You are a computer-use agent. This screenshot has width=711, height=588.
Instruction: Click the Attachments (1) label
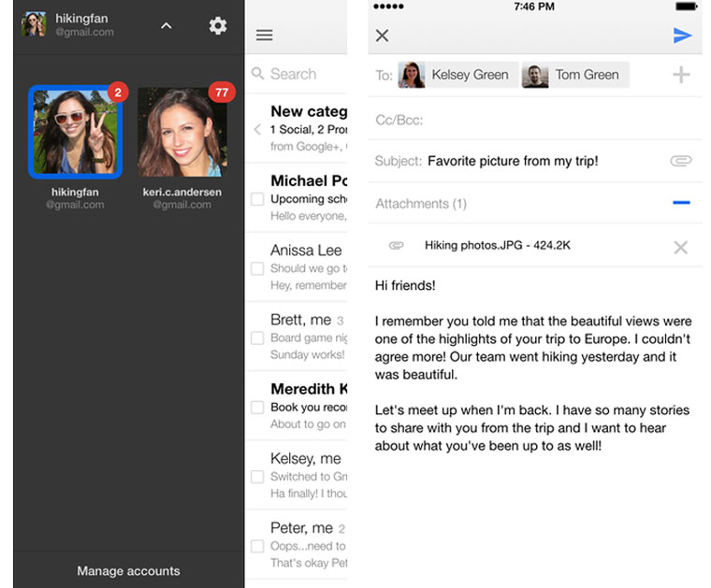[x=421, y=204]
